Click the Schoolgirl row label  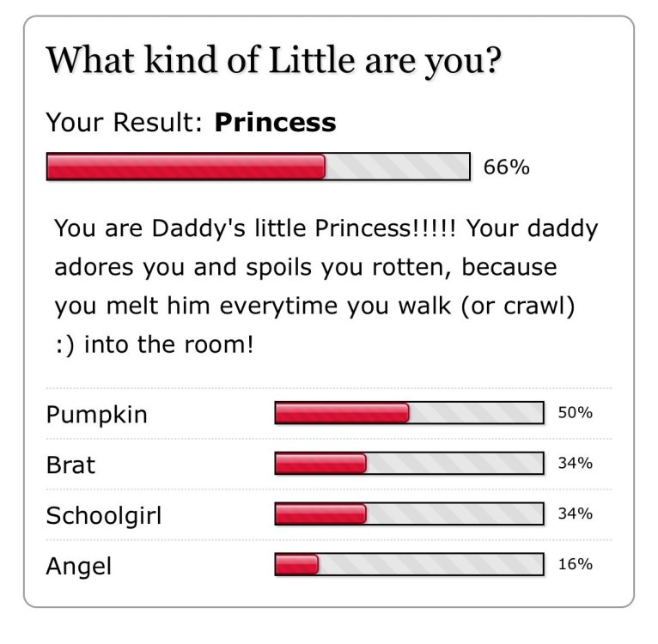[103, 515]
